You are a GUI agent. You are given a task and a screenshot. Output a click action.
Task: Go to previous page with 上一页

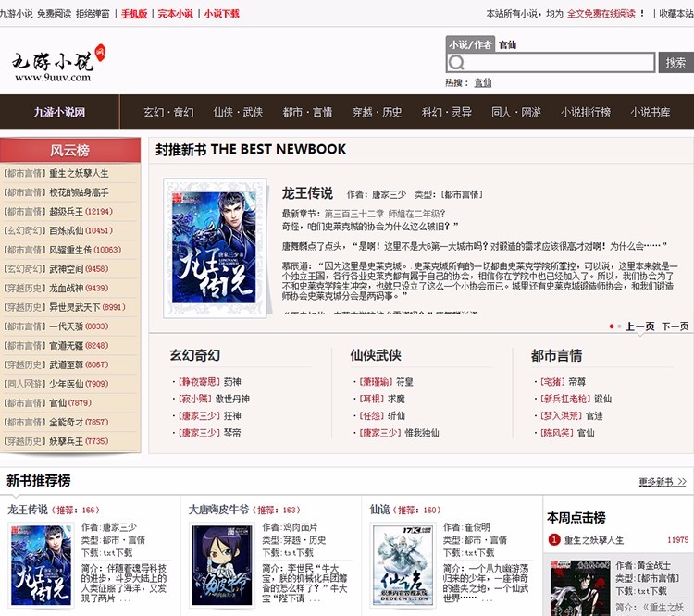[639, 326]
